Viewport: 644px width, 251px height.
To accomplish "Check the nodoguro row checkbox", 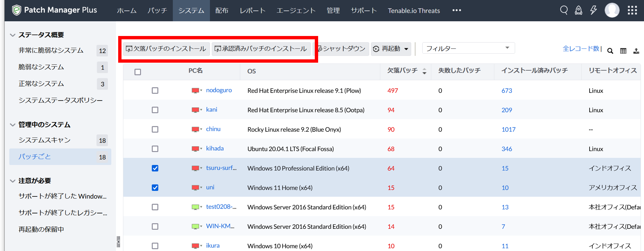I will 155,91.
